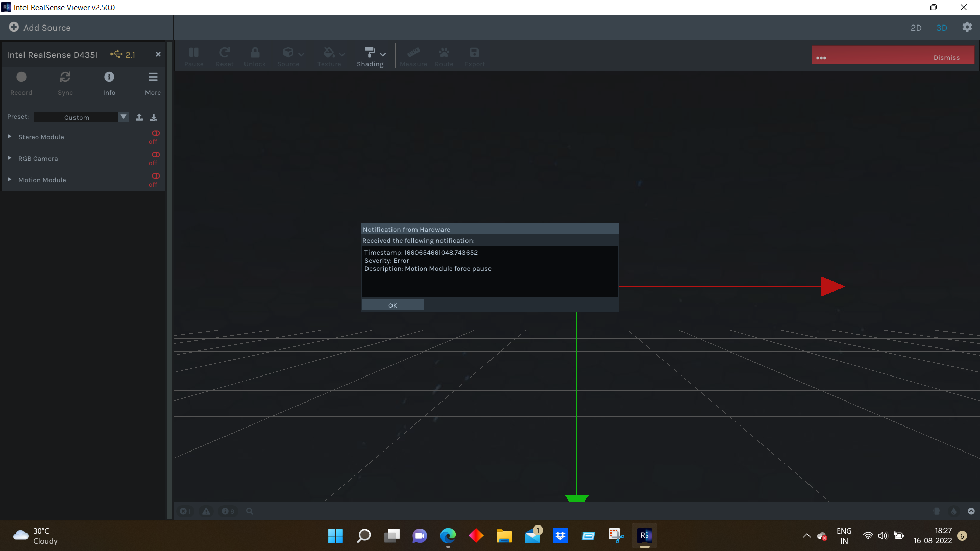Enable the RGB Camera stream
Image resolution: width=980 pixels, height=551 pixels.
click(155, 154)
